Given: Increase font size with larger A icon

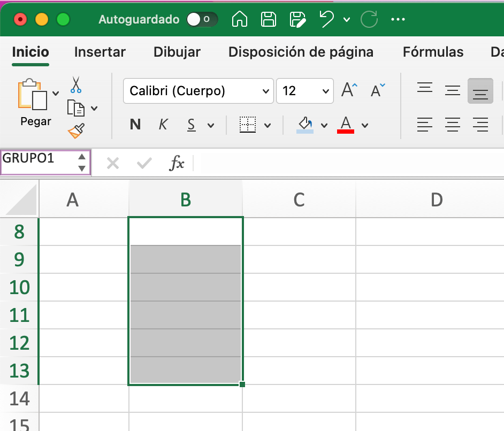Looking at the screenshot, I should point(349,90).
